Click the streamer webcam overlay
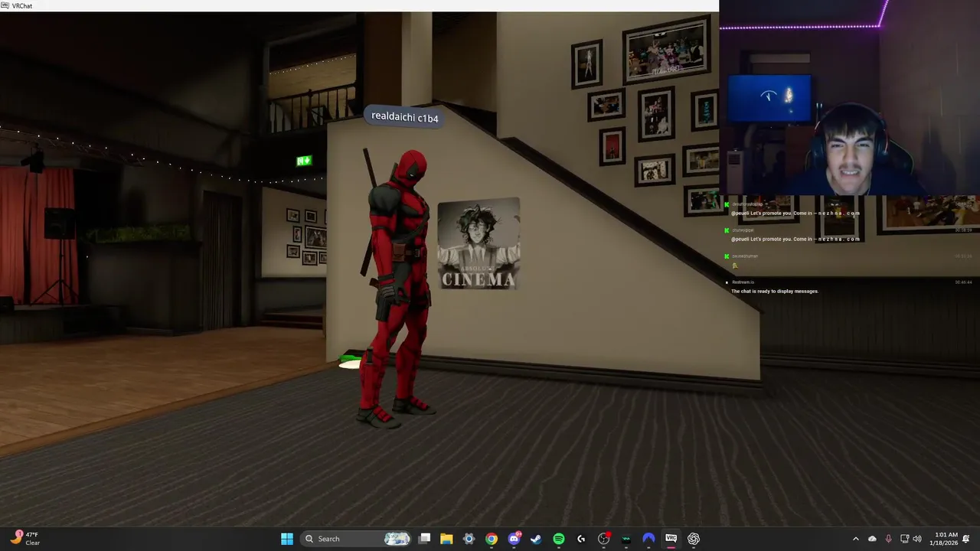Image resolution: width=980 pixels, height=551 pixels. click(x=850, y=98)
